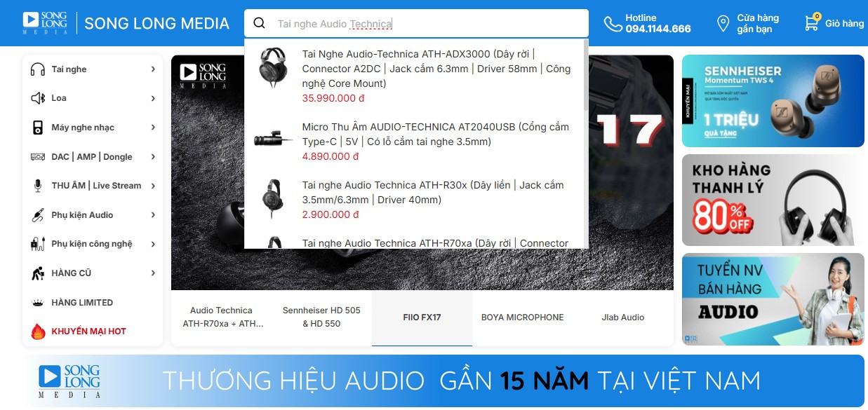This screenshot has width=868, height=410.
Task: Open the Tai nghe menu item
Action: (x=93, y=69)
